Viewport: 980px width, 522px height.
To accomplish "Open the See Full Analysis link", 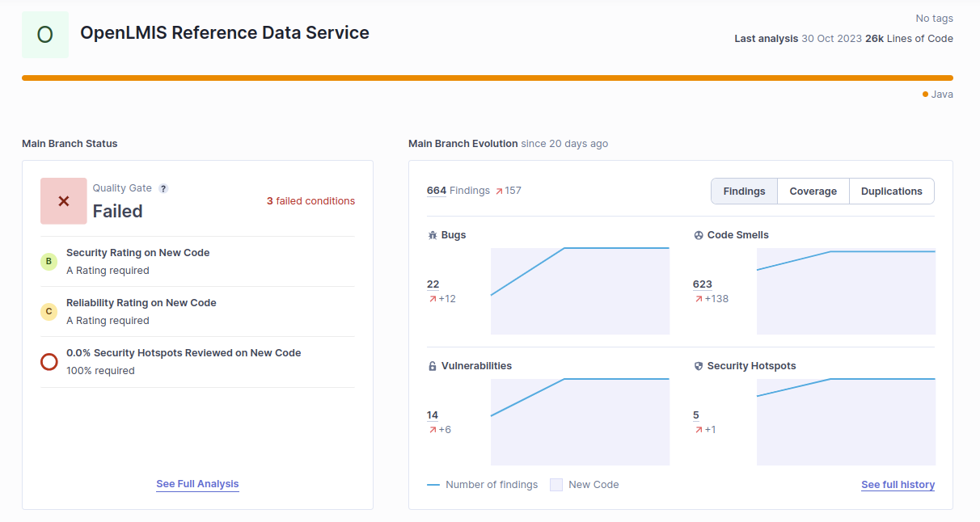I will (x=197, y=484).
